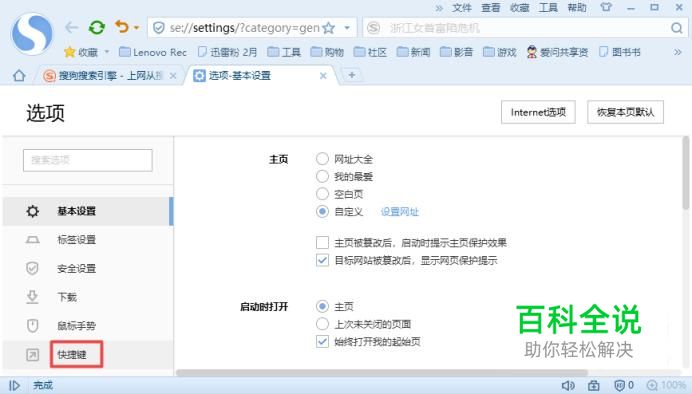This screenshot has width=692, height=394.
Task: Click the 设置网址 link
Action: coord(399,212)
